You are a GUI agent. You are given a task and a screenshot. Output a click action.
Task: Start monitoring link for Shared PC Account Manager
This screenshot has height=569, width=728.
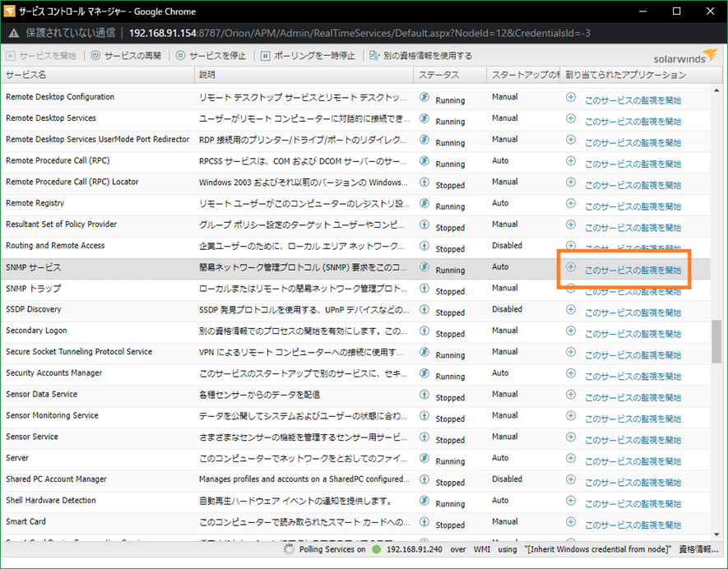[x=633, y=483]
